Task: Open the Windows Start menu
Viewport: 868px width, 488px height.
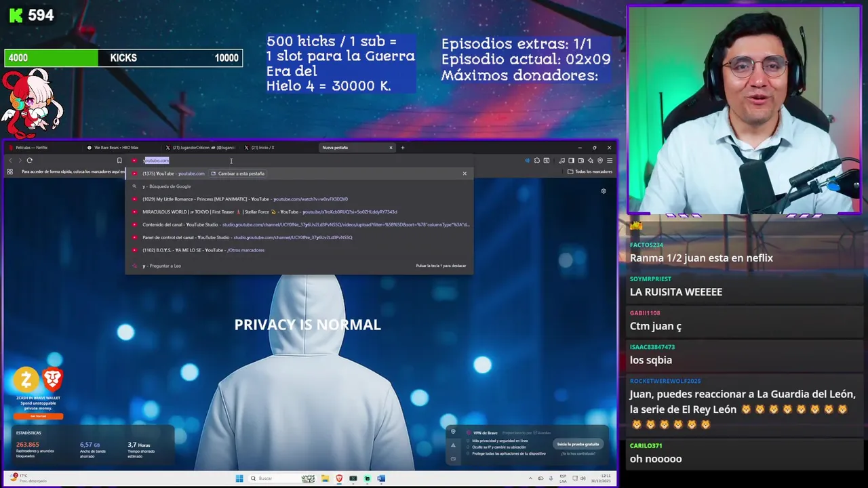Action: click(239, 479)
